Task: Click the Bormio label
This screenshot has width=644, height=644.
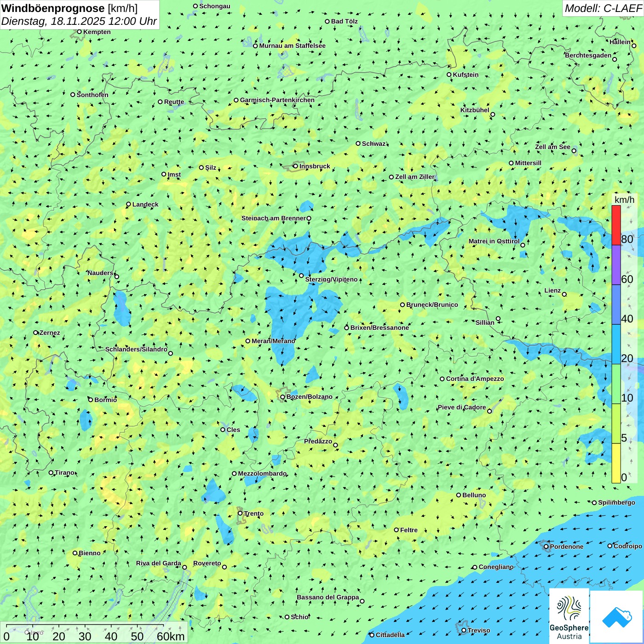Action: pos(105,400)
